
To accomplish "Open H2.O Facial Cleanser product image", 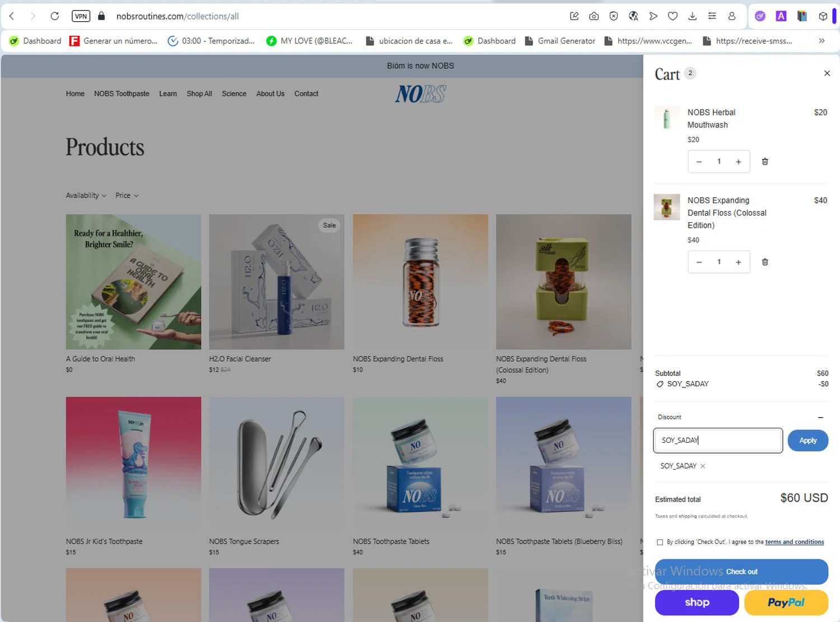I will [x=277, y=282].
